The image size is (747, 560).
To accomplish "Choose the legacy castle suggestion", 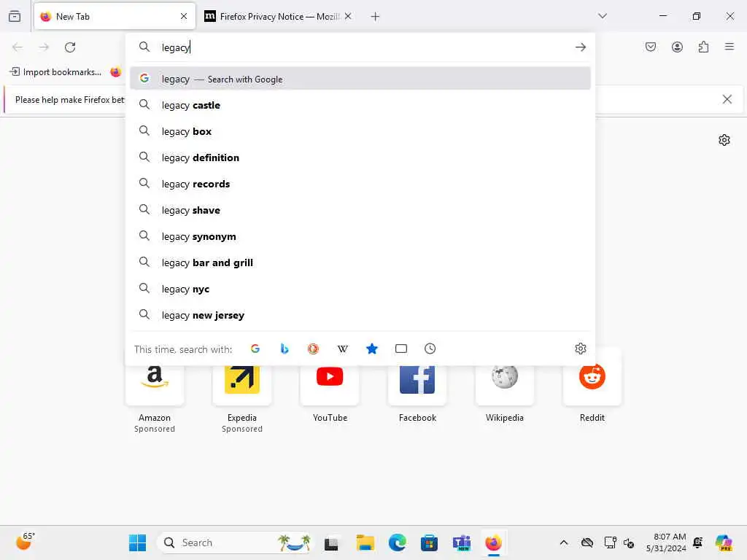I will 360,105.
